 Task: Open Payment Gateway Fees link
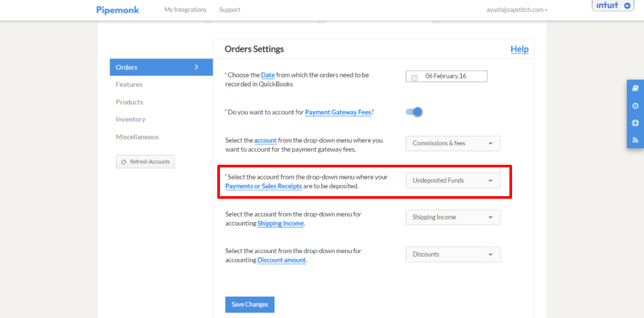coord(338,112)
